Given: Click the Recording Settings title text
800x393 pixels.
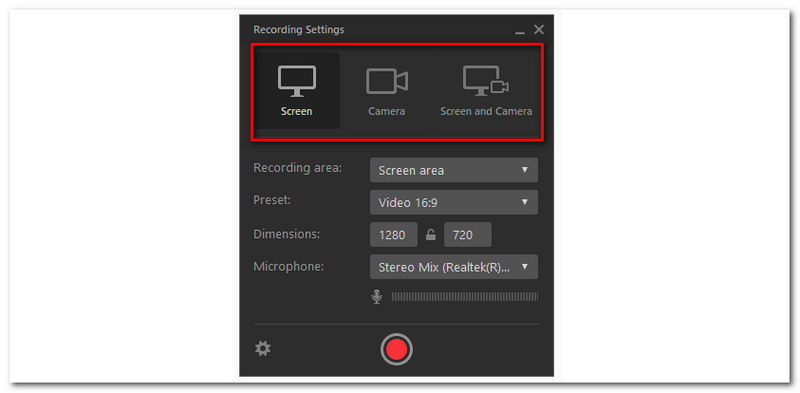Looking at the screenshot, I should (x=298, y=30).
